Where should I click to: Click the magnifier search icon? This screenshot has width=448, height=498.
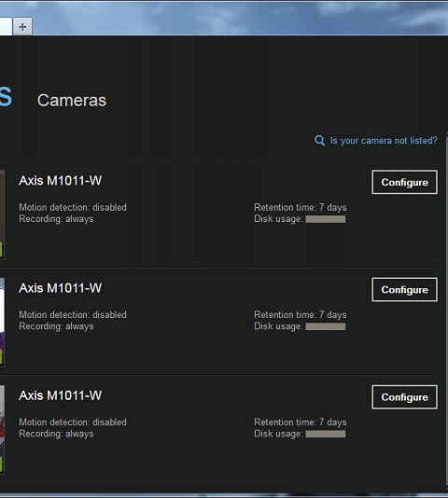coord(319,141)
